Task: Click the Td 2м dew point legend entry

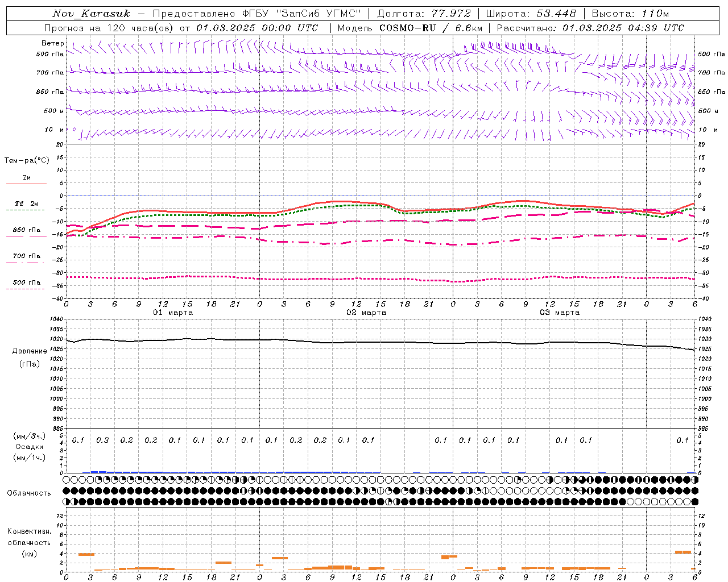Action: (27, 203)
